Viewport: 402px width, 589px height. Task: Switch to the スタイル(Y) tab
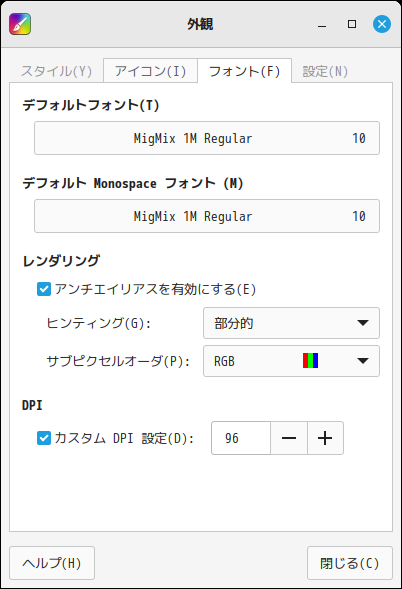57,71
